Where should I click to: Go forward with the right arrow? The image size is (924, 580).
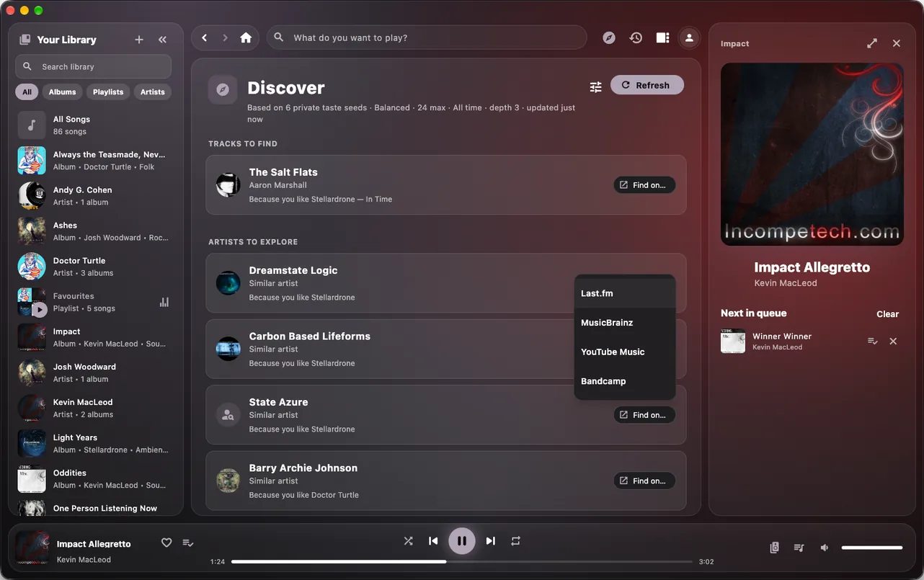pos(225,37)
